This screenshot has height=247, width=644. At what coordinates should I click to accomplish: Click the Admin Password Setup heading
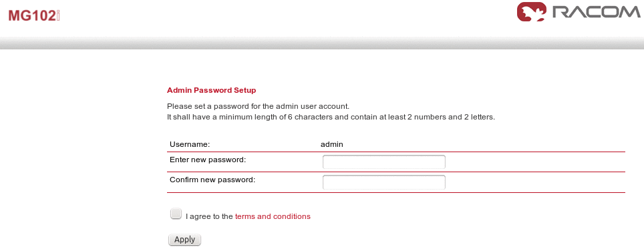pos(212,90)
